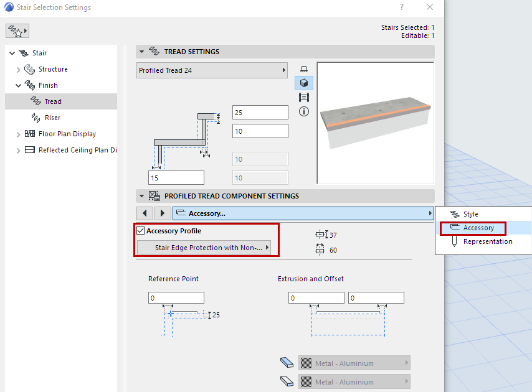The image size is (532, 392).
Task: Switch preview to section view icon
Action: point(304,98)
